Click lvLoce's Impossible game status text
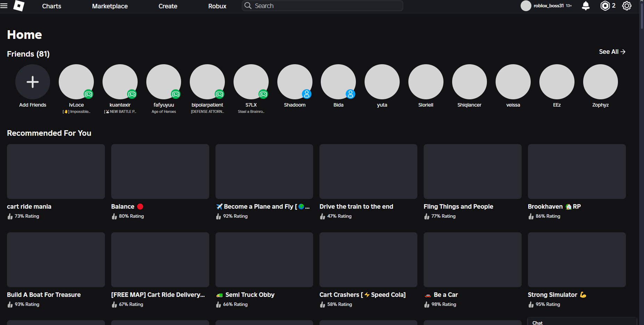 (x=76, y=111)
